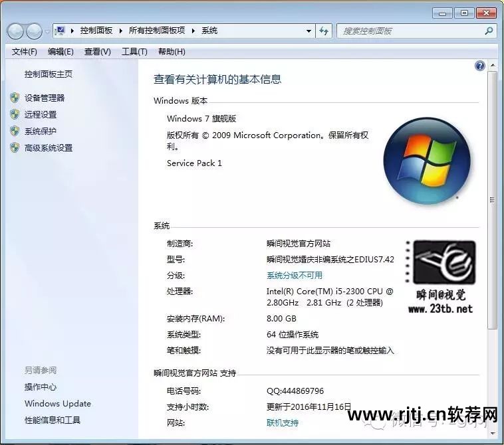Click the Intel(R) Core(TM) i5-2300 processor text
Screen dimensions: 504x445
(x=330, y=297)
